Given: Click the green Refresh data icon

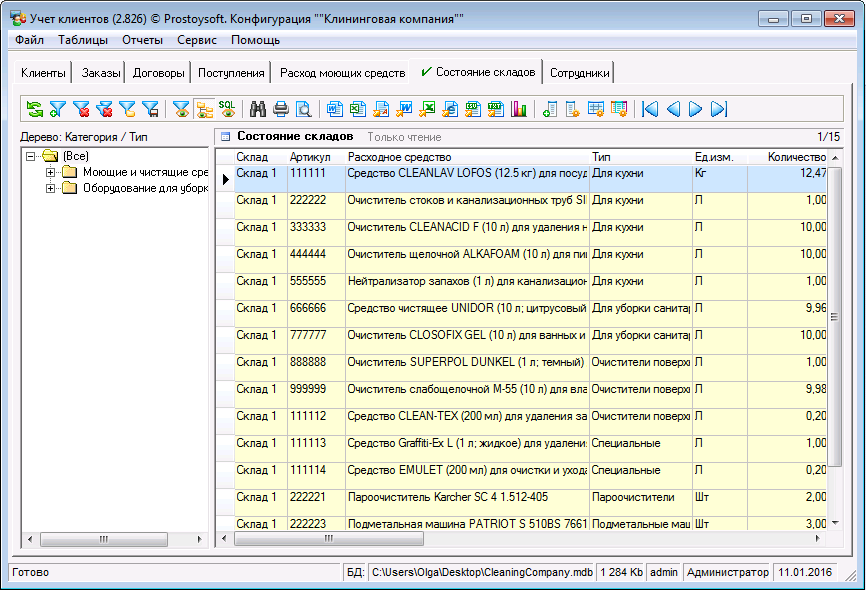Looking at the screenshot, I should [35, 109].
